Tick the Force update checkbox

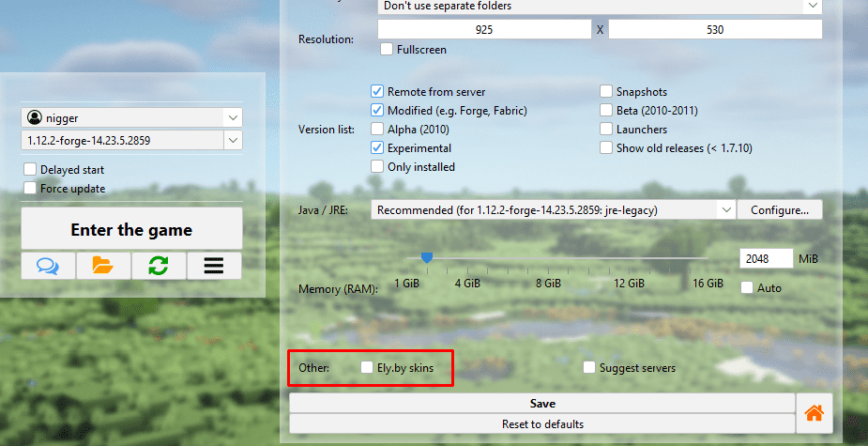pos(30,189)
